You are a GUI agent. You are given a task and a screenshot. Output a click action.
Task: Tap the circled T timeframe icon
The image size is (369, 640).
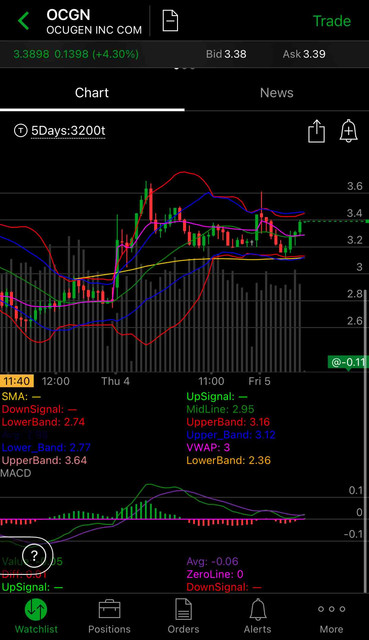(21, 131)
